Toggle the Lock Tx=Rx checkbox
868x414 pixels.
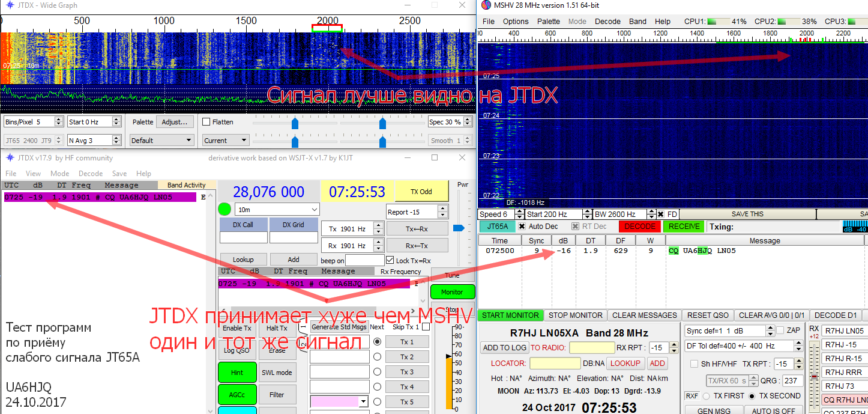point(390,260)
